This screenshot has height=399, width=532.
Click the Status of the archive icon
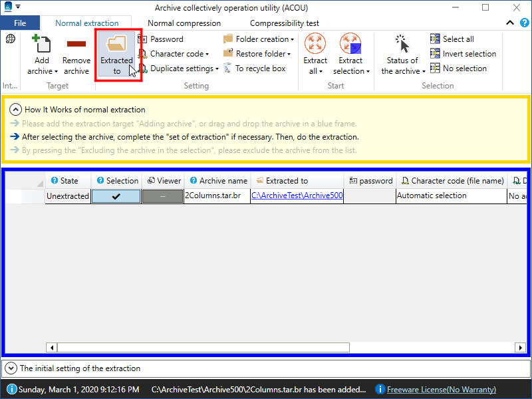click(x=402, y=45)
